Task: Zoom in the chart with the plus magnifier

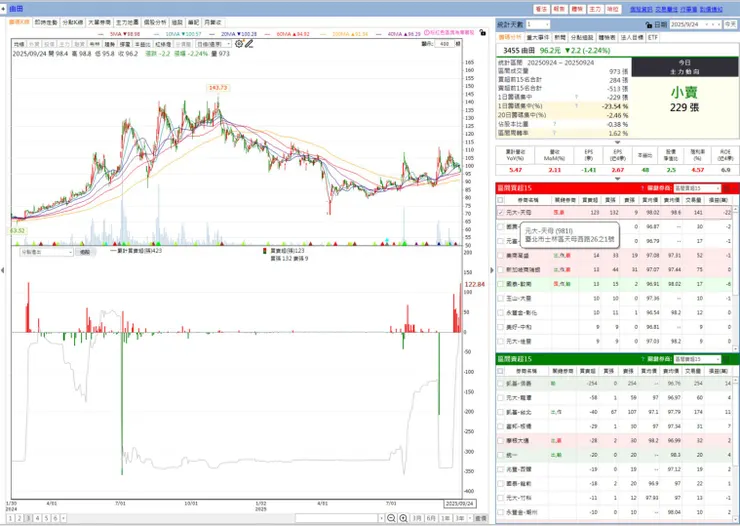Action: coord(404,518)
